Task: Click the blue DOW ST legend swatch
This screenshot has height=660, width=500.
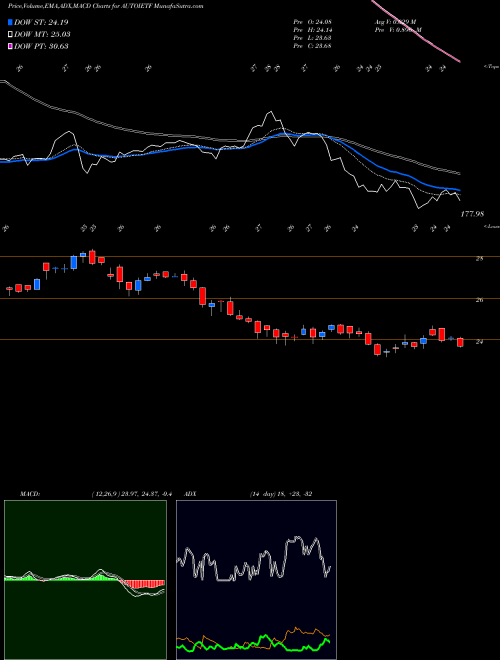Action: pyautogui.click(x=10, y=22)
